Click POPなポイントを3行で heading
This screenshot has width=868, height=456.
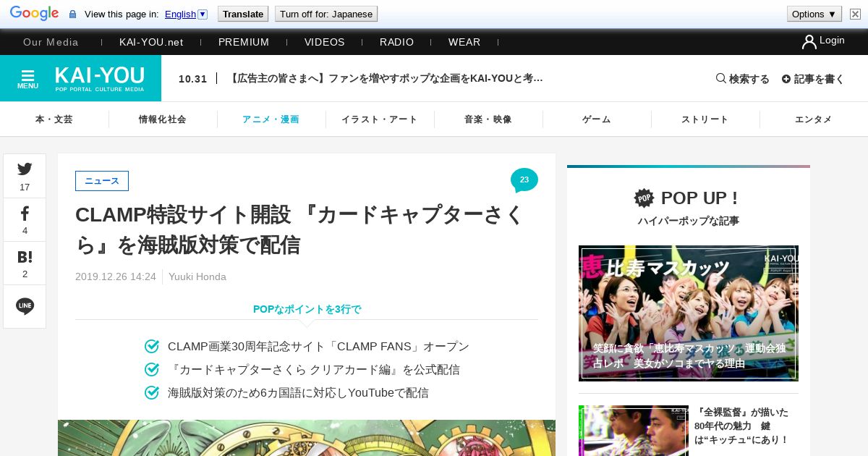click(307, 309)
